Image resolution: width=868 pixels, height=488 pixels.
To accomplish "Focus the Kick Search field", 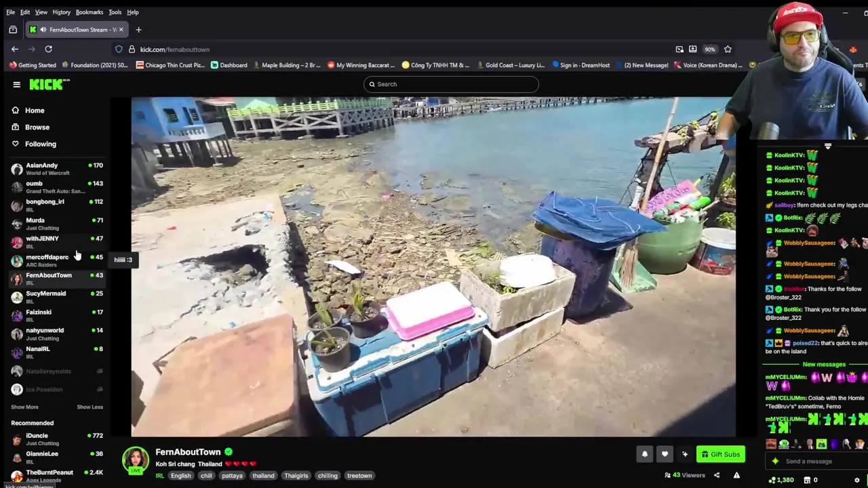I will tap(451, 84).
